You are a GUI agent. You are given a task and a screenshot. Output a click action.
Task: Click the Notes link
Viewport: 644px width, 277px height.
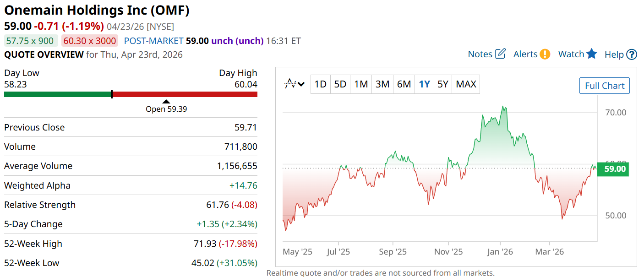pyautogui.click(x=480, y=54)
